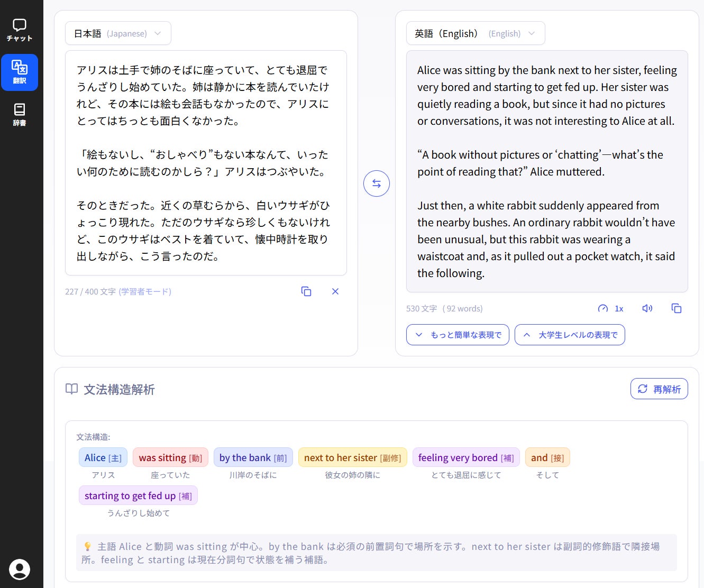Select the 'feeling very bored [補]' chip
704x588 pixels.
pos(466,458)
